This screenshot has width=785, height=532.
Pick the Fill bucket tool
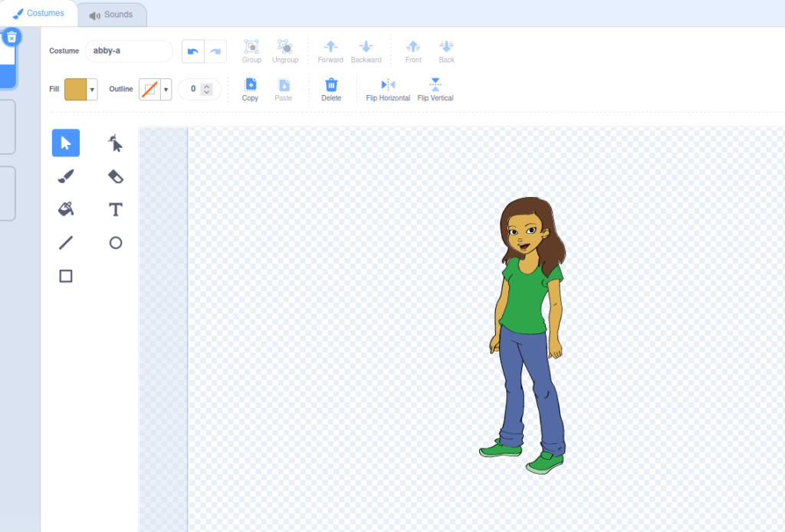66,209
